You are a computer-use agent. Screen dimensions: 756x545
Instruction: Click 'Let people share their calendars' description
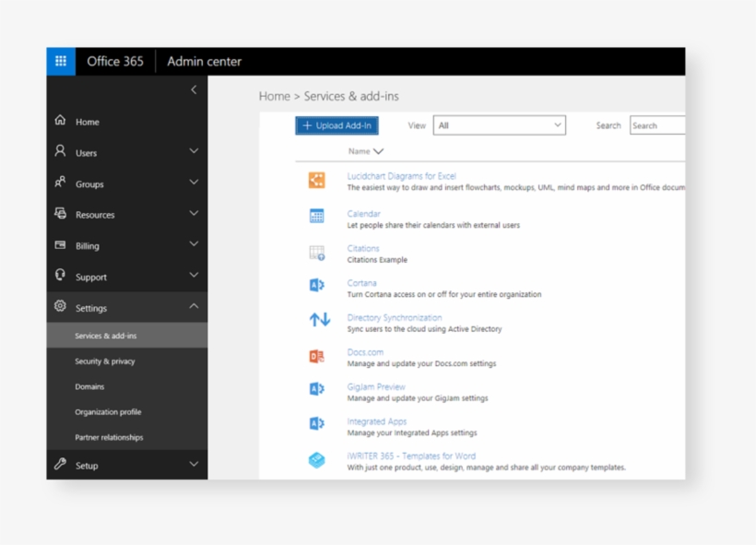click(x=433, y=225)
